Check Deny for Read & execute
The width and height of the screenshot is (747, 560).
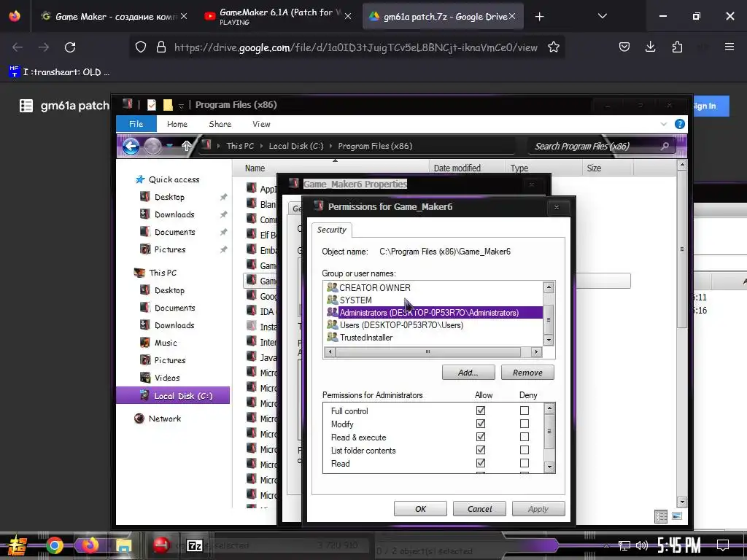pos(525,437)
